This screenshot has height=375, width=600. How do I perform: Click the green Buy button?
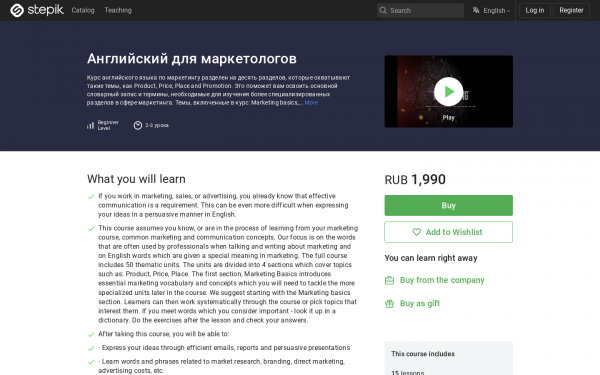[x=448, y=205]
